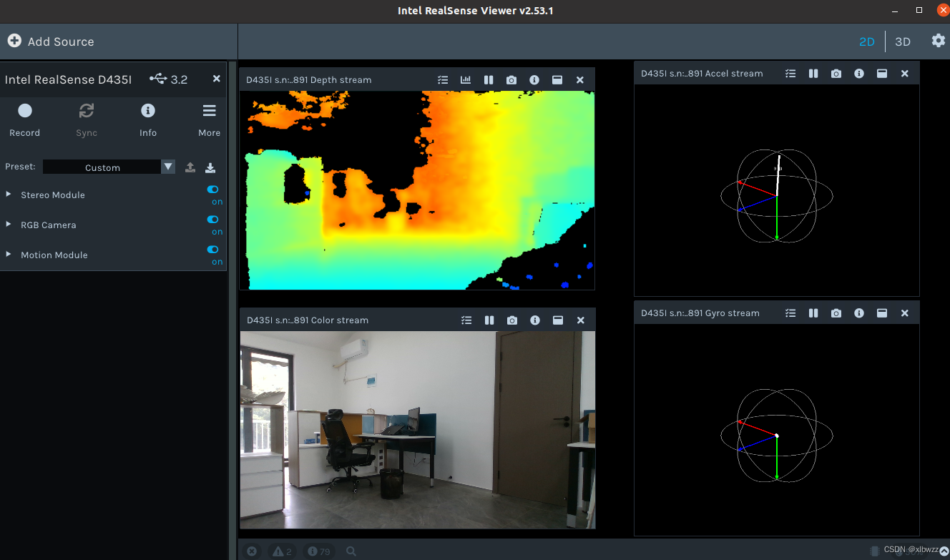Snapshot the Accel stream with camera icon
950x560 pixels.
(836, 74)
